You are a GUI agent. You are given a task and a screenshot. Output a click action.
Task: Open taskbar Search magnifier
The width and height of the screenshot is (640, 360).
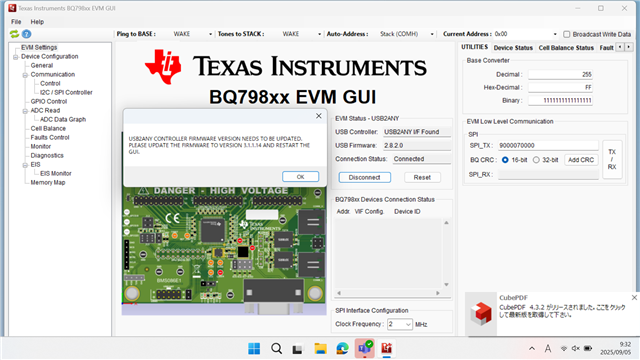(x=276, y=349)
